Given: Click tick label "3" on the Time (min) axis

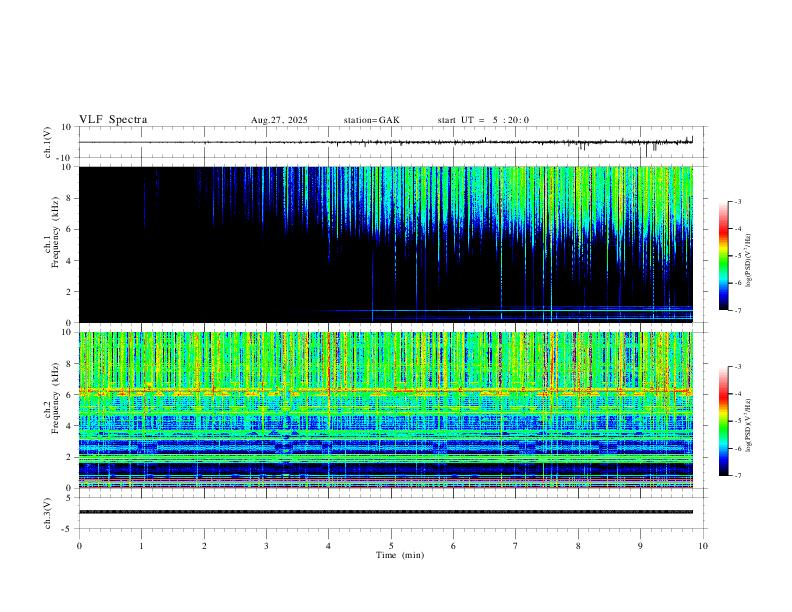Looking at the screenshot, I should [266, 546].
